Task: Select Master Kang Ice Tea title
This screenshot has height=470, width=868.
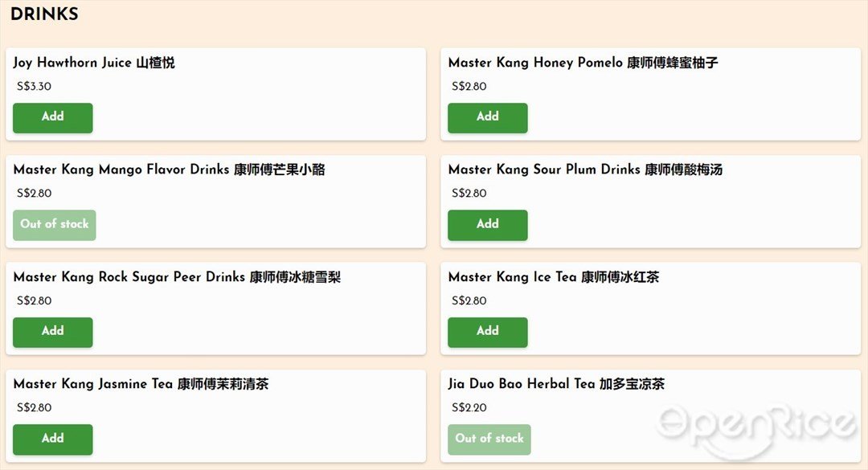Action: pos(554,277)
